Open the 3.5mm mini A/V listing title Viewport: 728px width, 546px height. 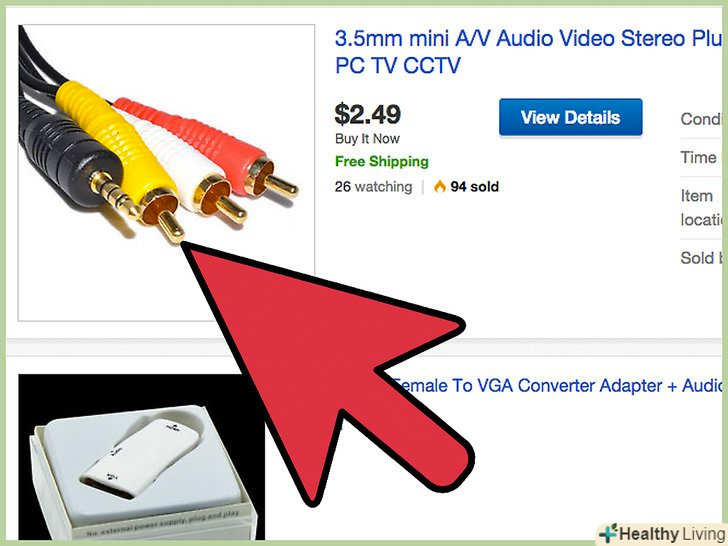click(x=528, y=52)
